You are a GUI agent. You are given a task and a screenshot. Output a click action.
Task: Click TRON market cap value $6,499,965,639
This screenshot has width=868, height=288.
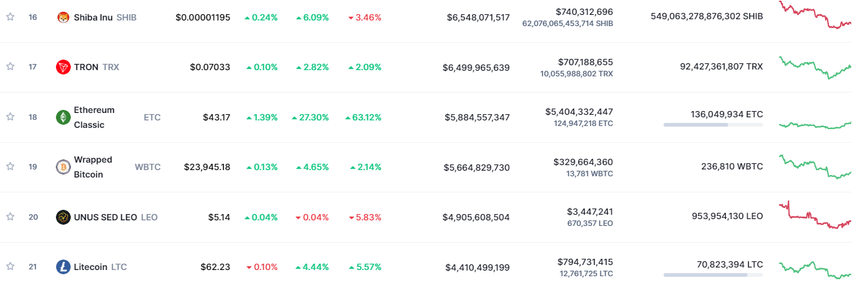click(476, 67)
